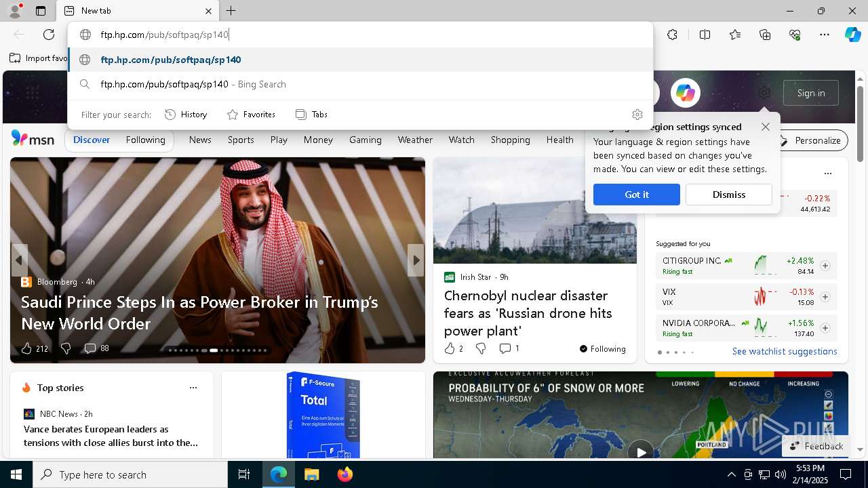Open the Money menu item
Viewport: 868px width, 488px height.
pos(318,140)
